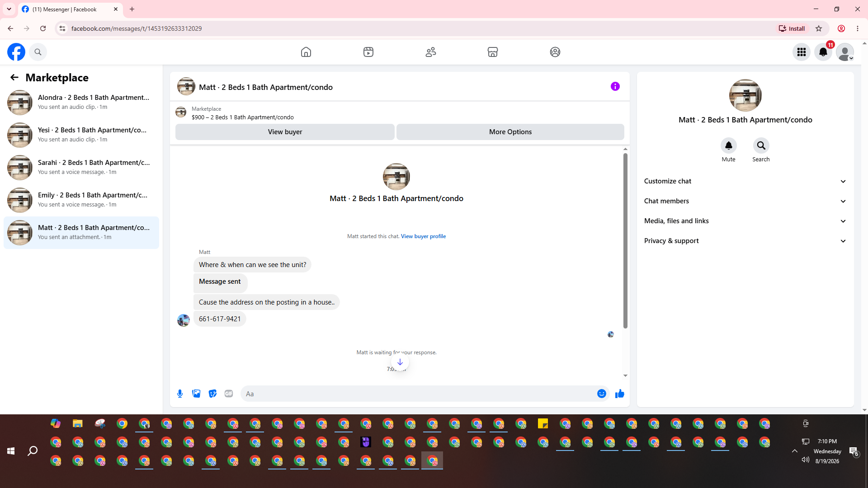Go back from the Marketplace inbox list
This screenshot has height=488, width=868.
(14, 77)
